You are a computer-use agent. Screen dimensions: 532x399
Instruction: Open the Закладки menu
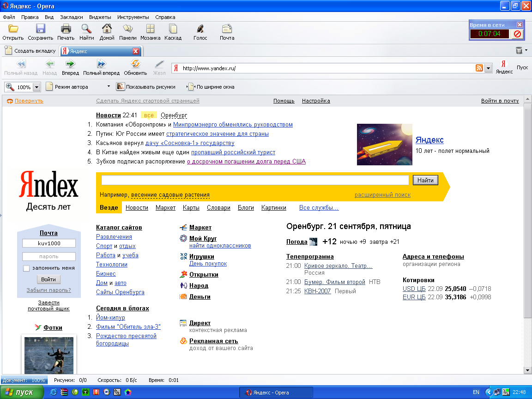tap(72, 17)
